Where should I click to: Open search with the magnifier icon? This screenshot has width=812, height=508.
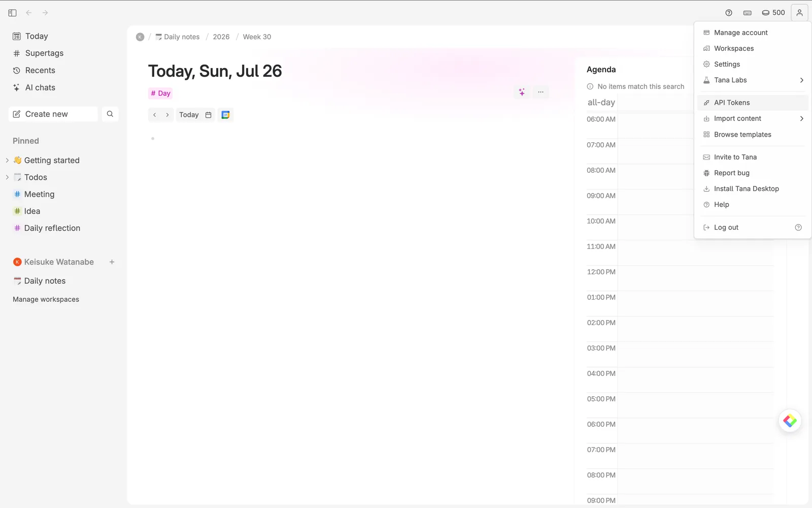click(110, 114)
